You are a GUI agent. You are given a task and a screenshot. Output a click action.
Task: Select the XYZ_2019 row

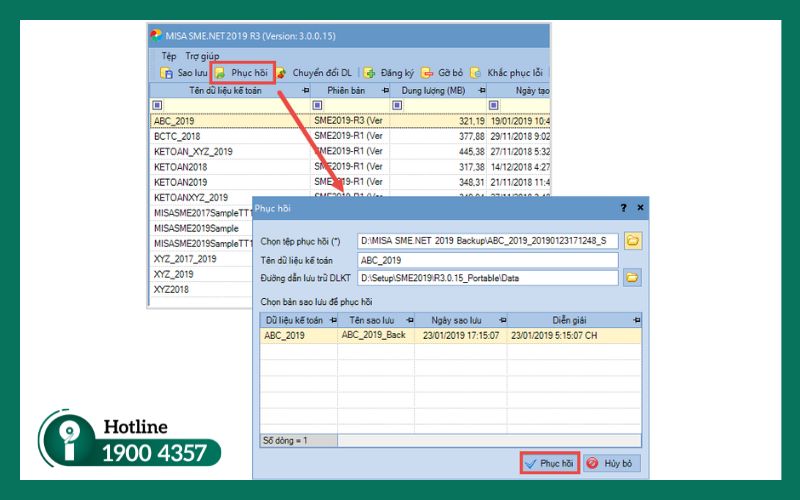202,274
